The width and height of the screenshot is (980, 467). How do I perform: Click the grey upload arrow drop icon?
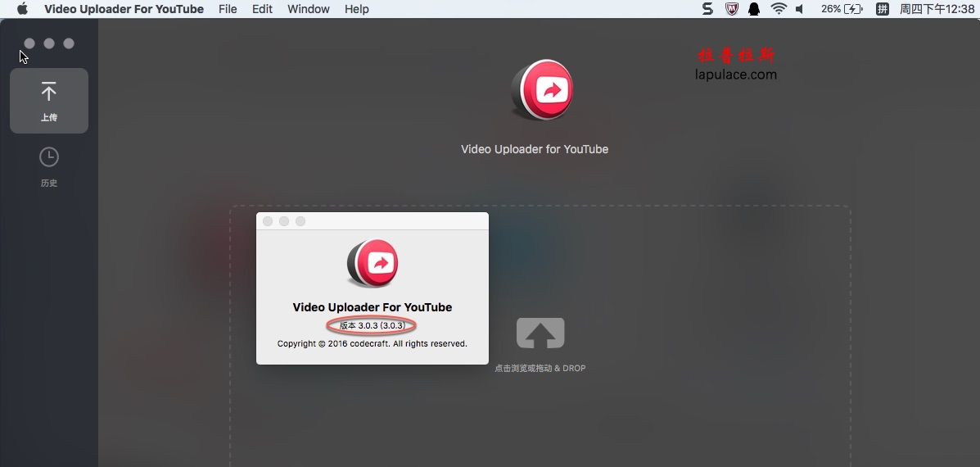tap(540, 333)
